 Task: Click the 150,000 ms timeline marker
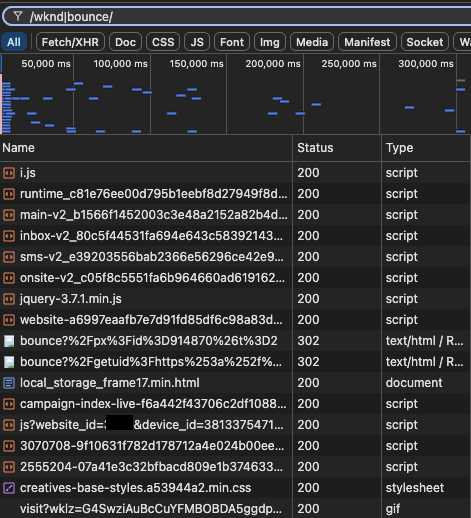click(196, 64)
